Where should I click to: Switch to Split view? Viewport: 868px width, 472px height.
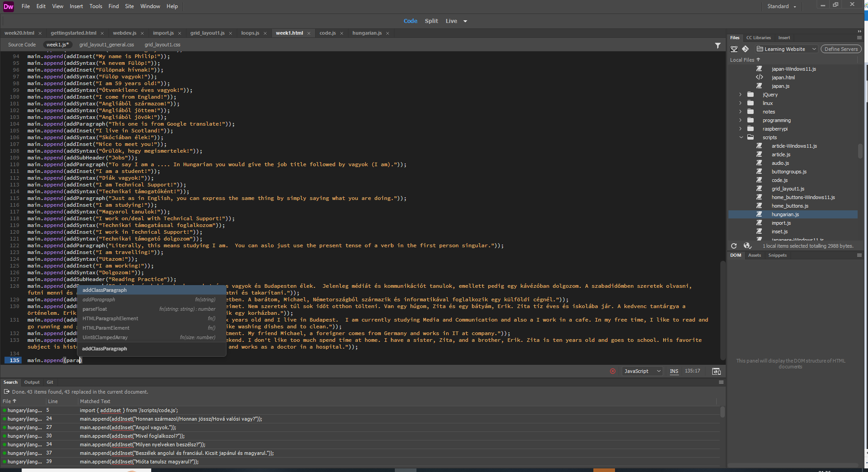[x=431, y=21]
